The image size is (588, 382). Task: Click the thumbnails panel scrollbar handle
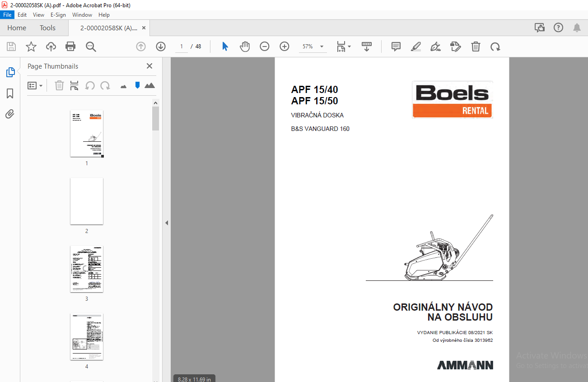pyautogui.click(x=155, y=118)
